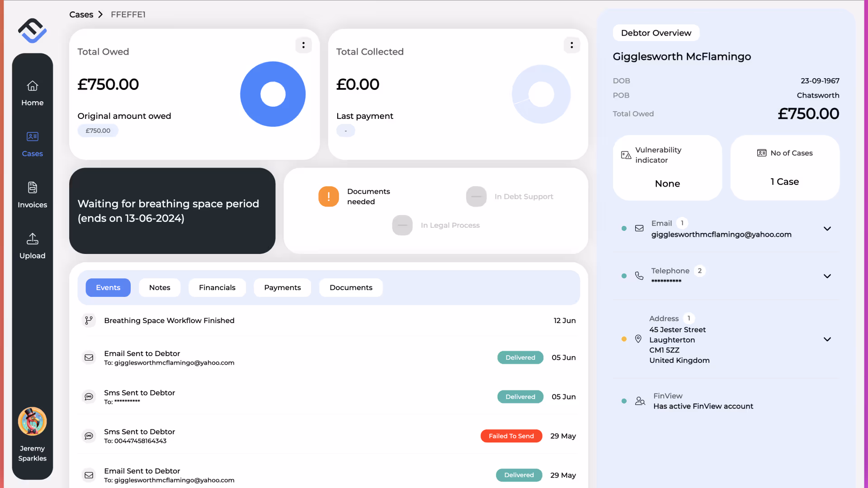Open Total Owed card options menu
Image resolution: width=868 pixels, height=488 pixels.
[303, 45]
